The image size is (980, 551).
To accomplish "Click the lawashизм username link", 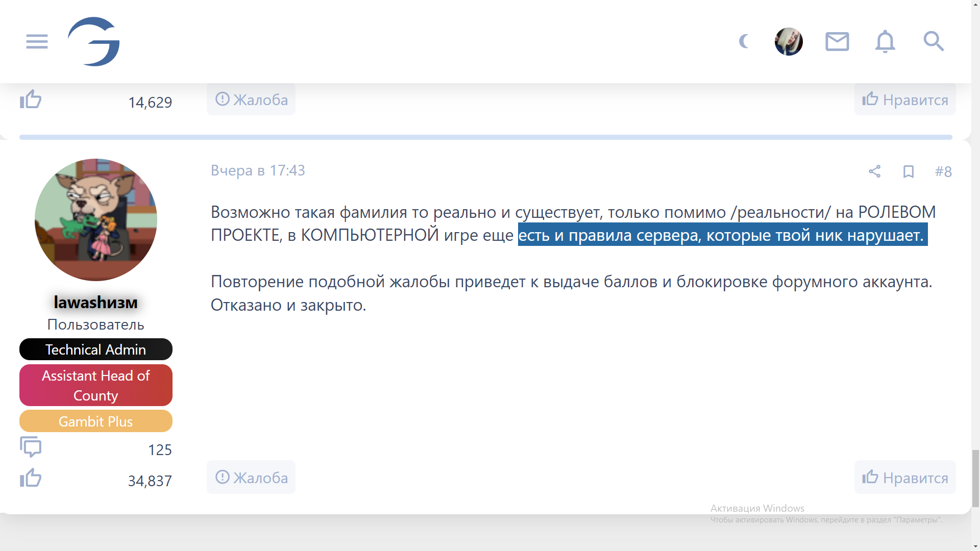I will (96, 303).
